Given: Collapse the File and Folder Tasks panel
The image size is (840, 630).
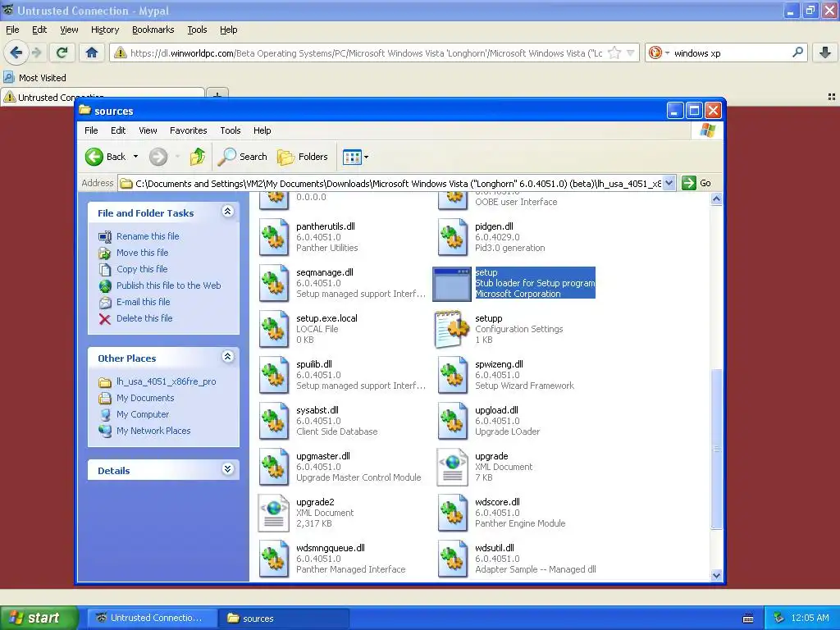Looking at the screenshot, I should pyautogui.click(x=228, y=212).
